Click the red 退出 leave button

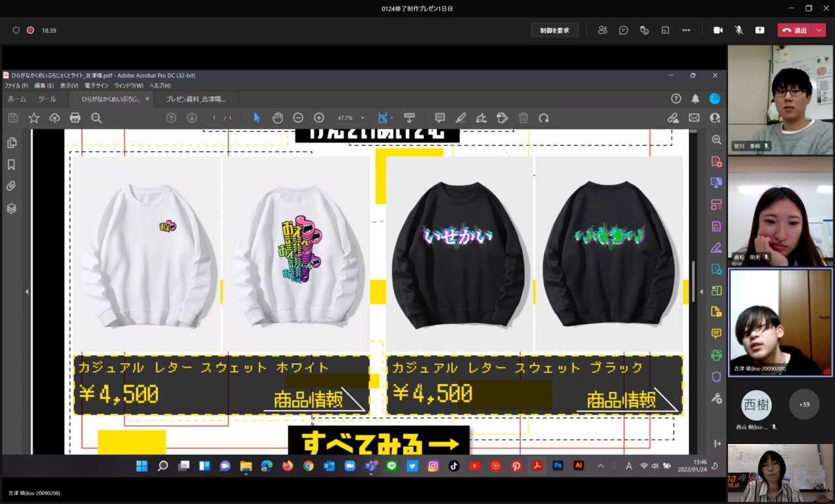coord(794,30)
